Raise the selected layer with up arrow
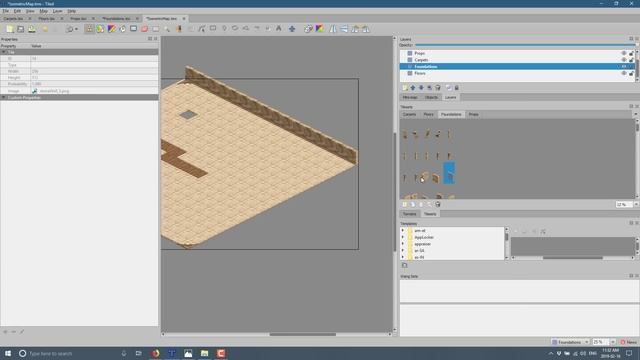The width and height of the screenshot is (640, 360). (413, 88)
